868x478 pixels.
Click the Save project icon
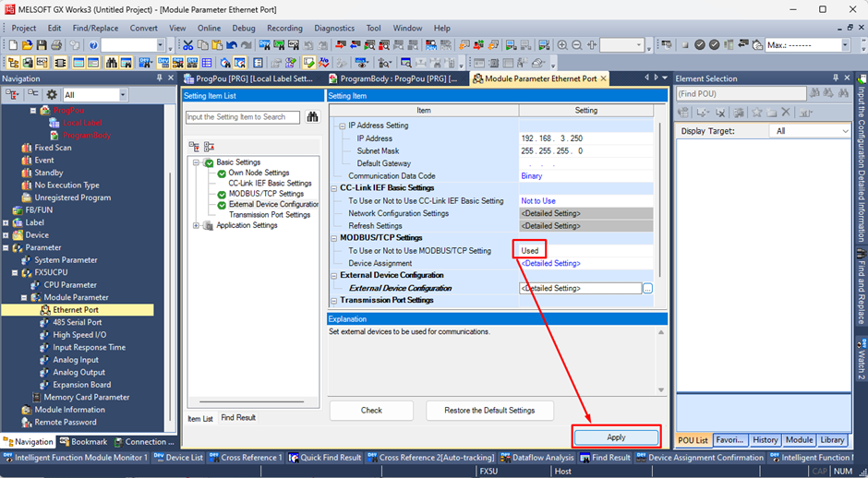[42, 45]
